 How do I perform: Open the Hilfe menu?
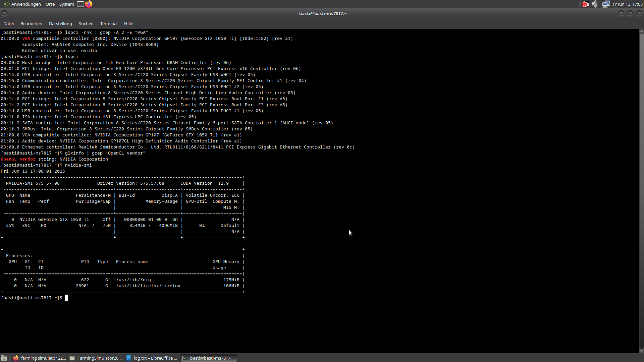click(128, 23)
